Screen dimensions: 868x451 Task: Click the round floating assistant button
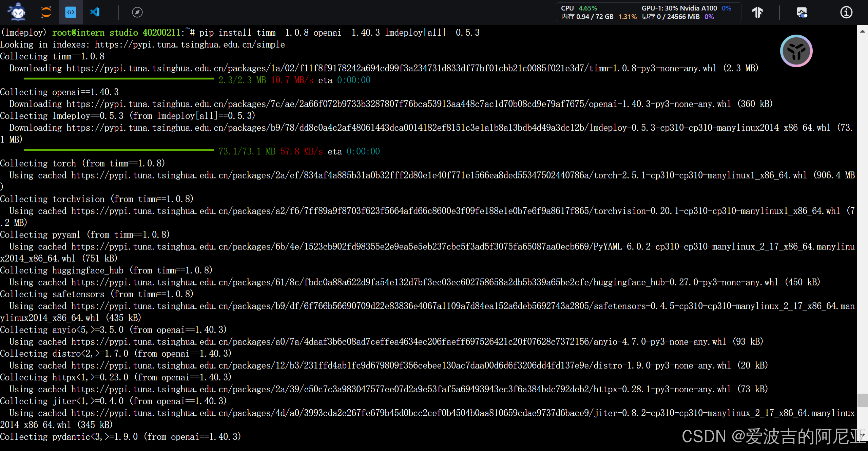pos(796,51)
